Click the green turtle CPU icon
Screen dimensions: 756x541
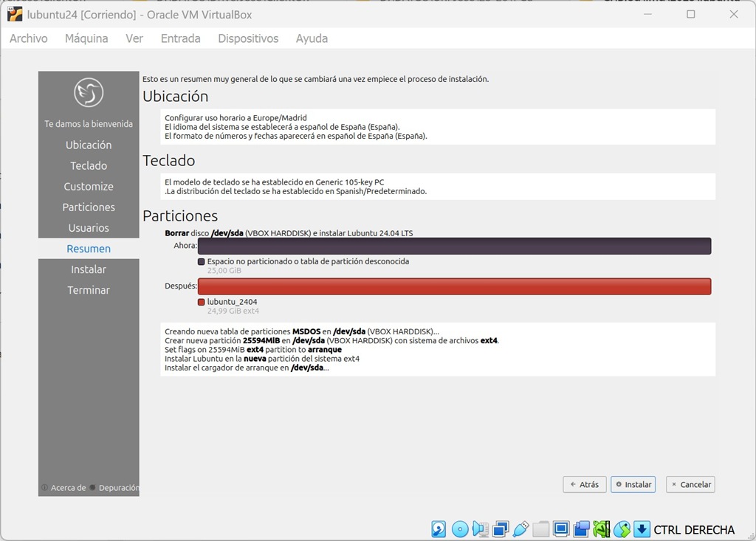(x=602, y=529)
